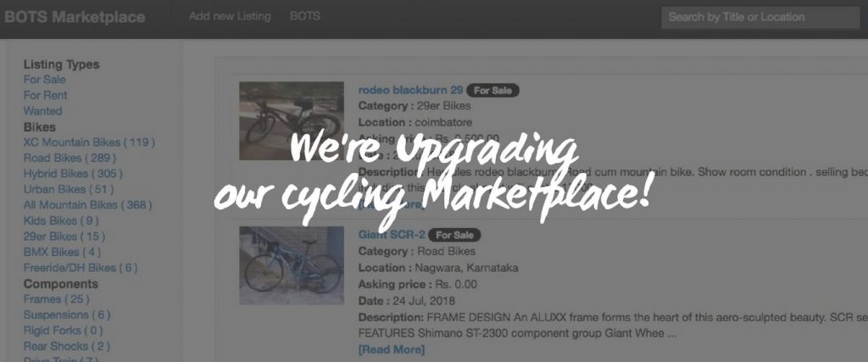Screen dimensions: 868x362
Task: Open Rear Shocks component category
Action: (66, 347)
